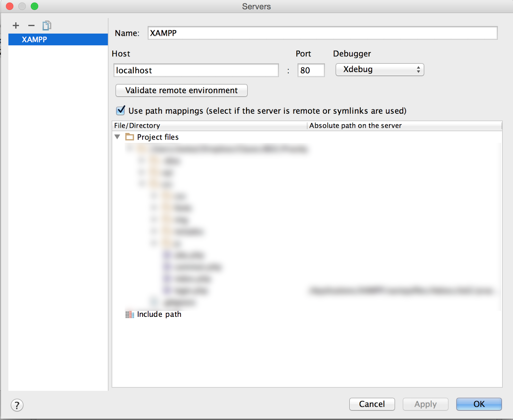Copy the selected server configuration
The image size is (513, 420).
point(47,26)
